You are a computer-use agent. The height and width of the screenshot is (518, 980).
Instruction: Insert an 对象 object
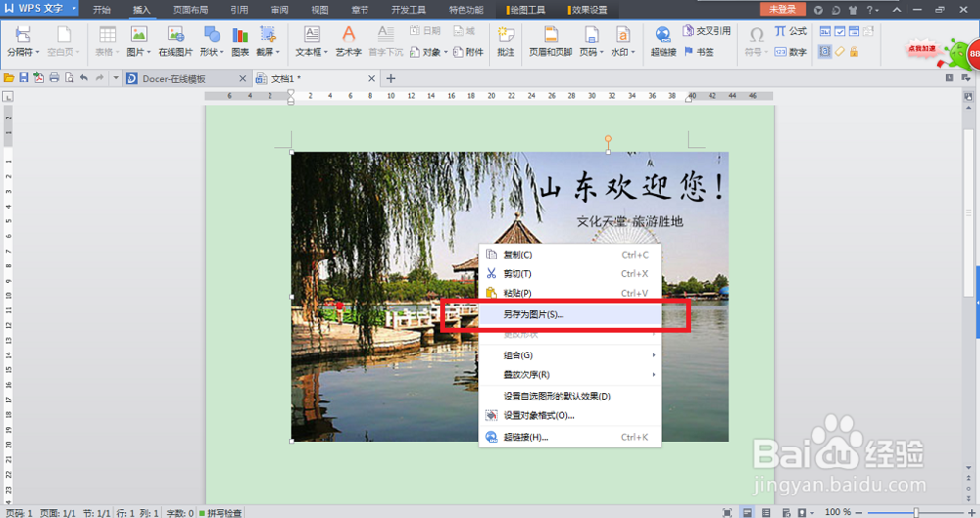tap(428, 52)
